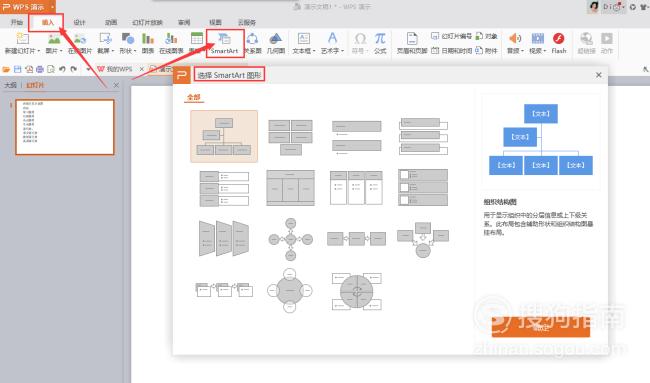
Task: Close the SmartArt selection dialog
Action: tap(598, 75)
